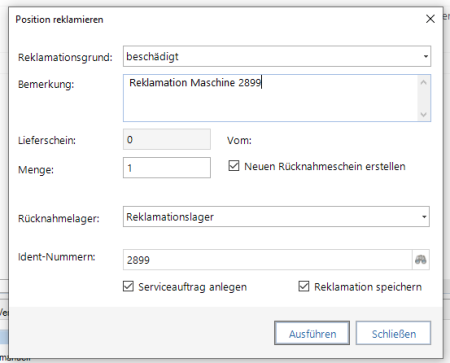Click the Ident-Nummern field containing 2899
The width and height of the screenshot is (450, 363).
268,260
